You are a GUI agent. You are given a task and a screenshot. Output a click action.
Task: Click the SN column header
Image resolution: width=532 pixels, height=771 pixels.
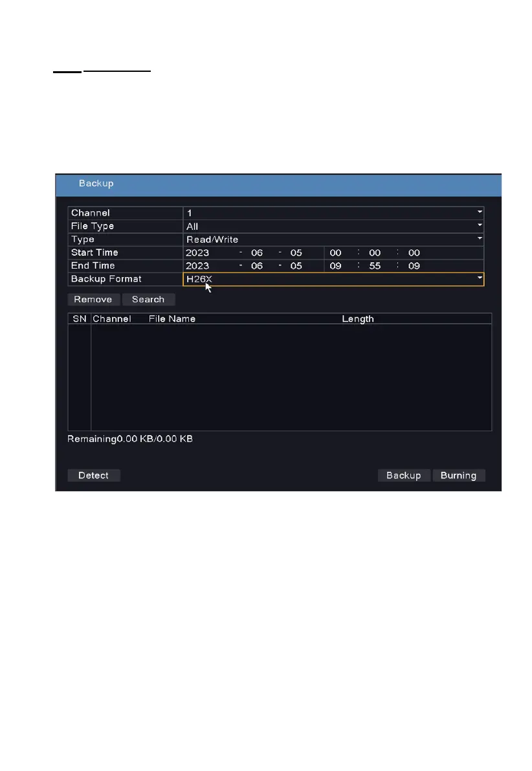(80, 319)
